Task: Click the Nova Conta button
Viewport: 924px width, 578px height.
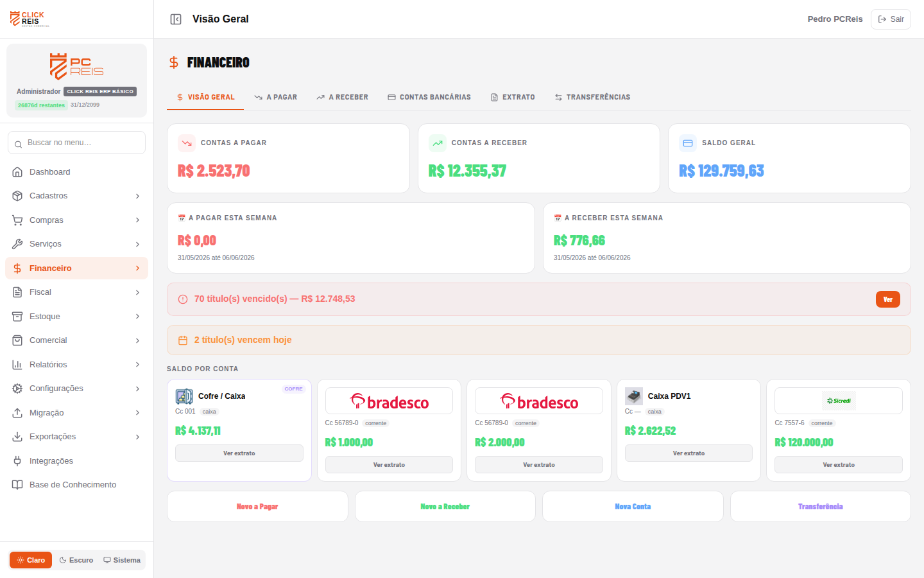Action: coord(633,507)
